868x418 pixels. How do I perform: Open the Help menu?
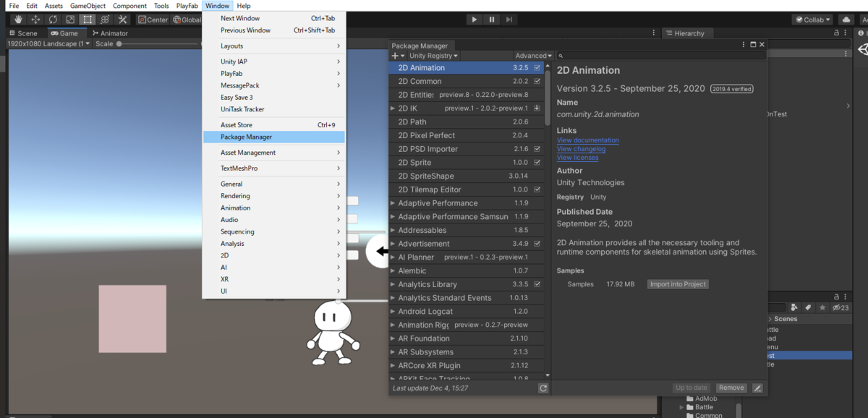[244, 6]
